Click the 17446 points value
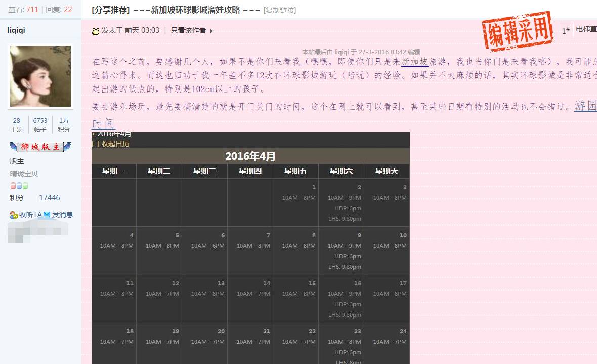 coord(50,197)
